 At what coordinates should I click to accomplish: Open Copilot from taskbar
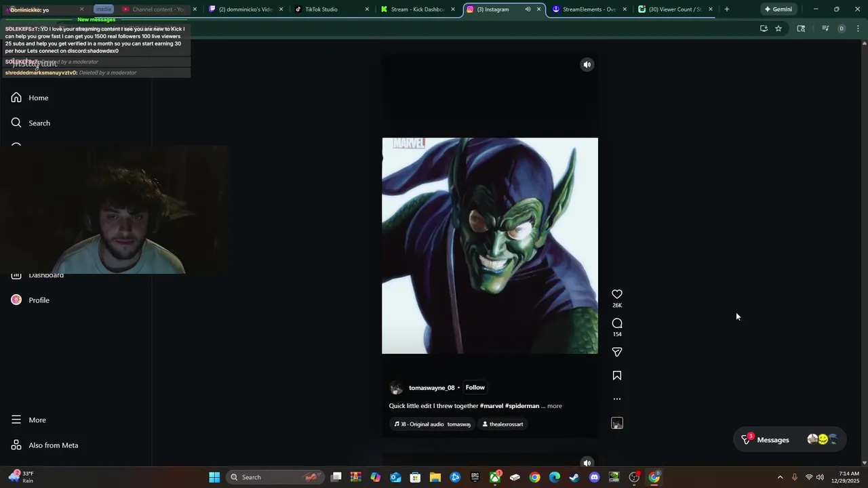click(x=376, y=477)
